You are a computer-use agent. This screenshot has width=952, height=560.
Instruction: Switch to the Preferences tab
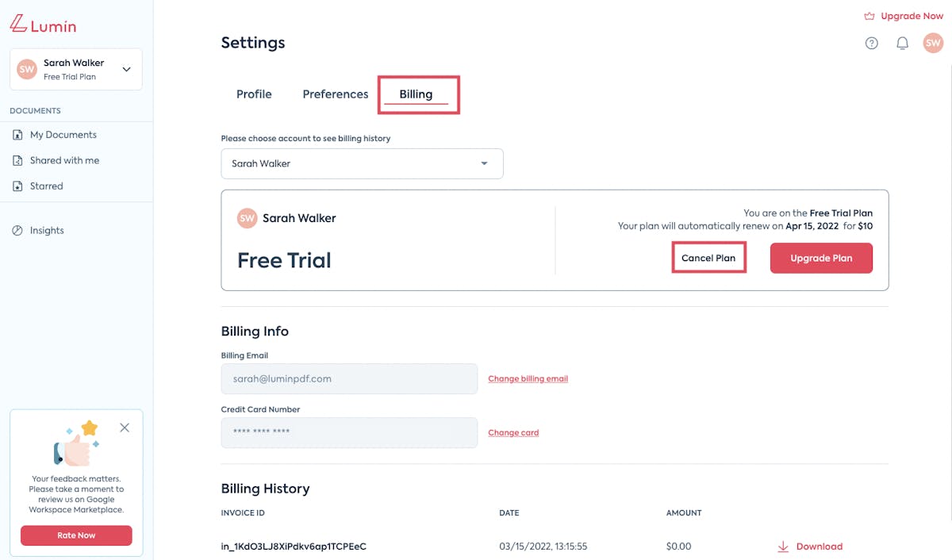click(336, 94)
